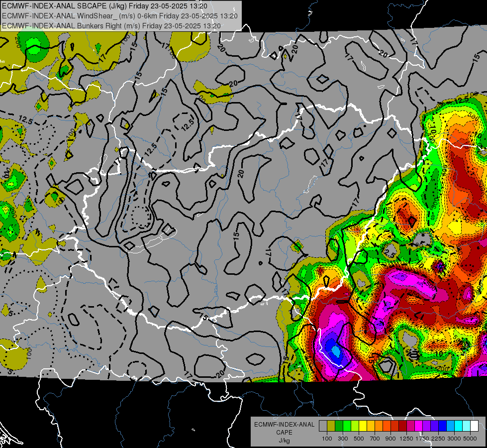Viewport: 487px width, 448px height.
Task: Click the J/kg unit label in the legend
Action: (x=284, y=441)
